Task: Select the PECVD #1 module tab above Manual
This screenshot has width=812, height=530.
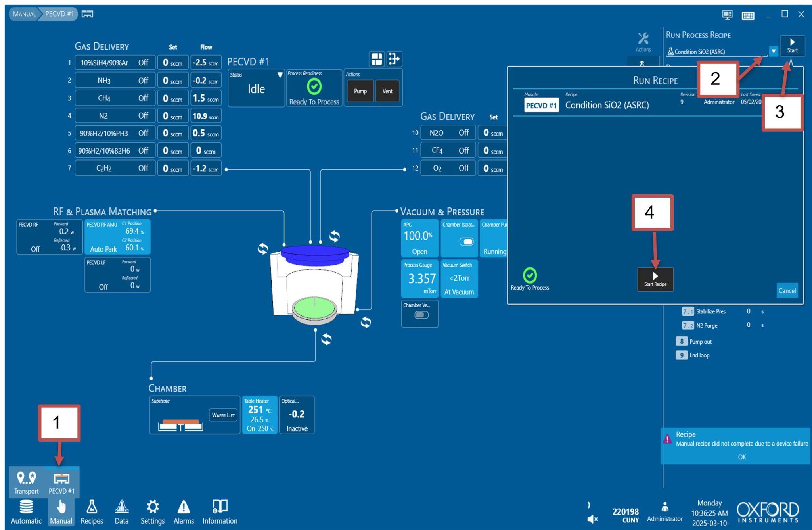Action: point(61,482)
